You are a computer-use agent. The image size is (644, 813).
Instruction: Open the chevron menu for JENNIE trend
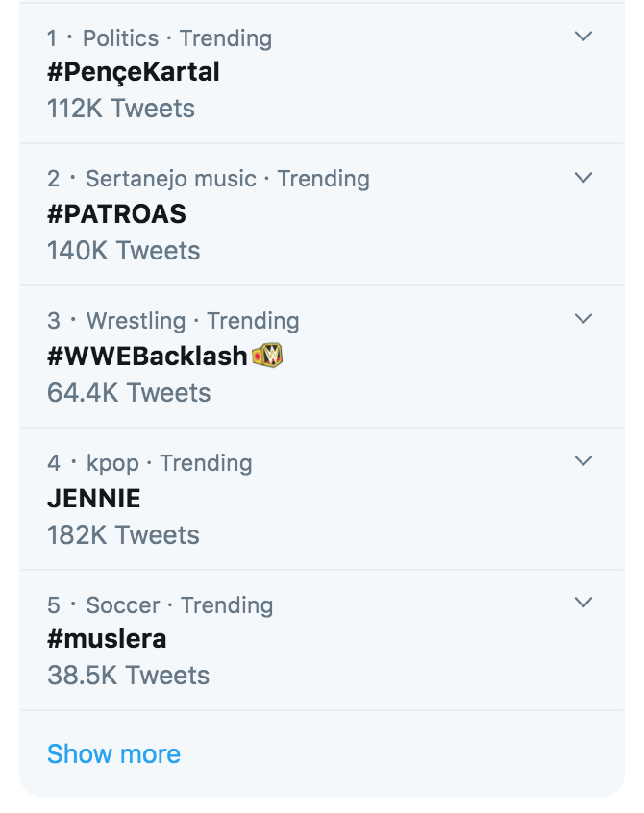(583, 461)
